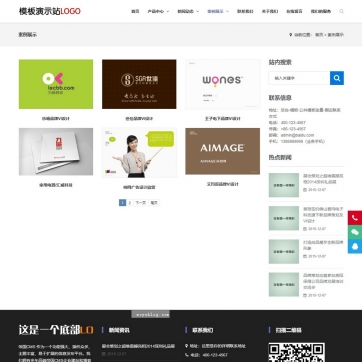Go to the 首页 nav item
362x362 pixels.
135,11
